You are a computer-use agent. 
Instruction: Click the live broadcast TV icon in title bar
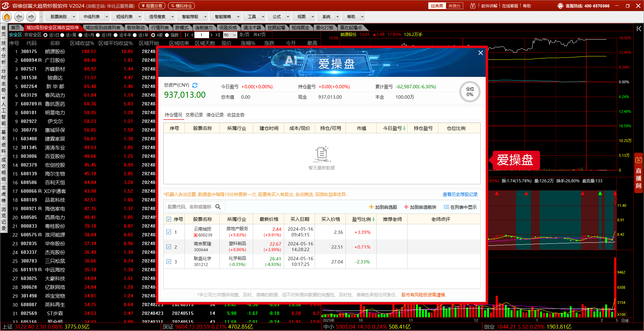pyautogui.click(x=473, y=6)
